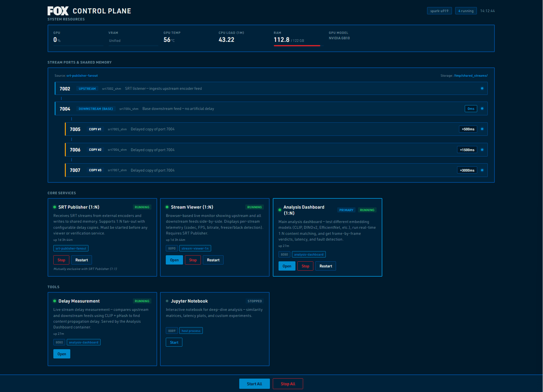The height and width of the screenshot is (392, 543).
Task: Click the green indicator beside SRT Publisher (1:N)
Action: tap(55, 207)
